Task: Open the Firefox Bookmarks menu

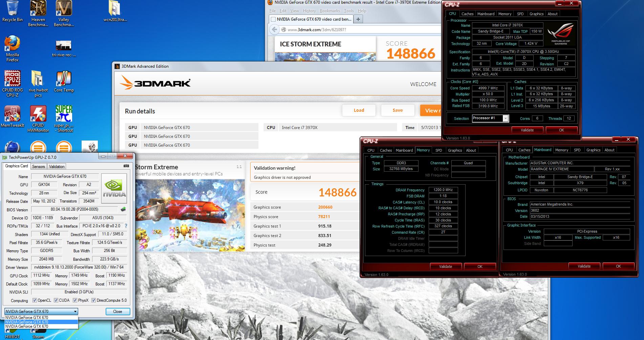Action: click(329, 11)
